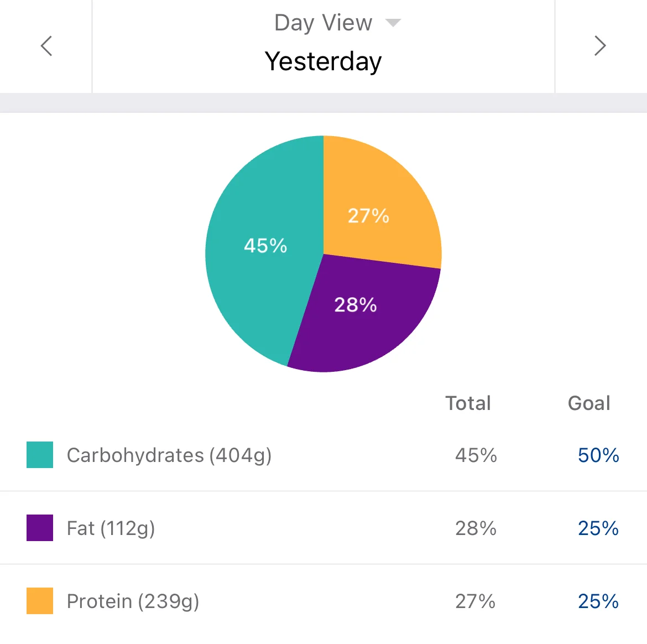This screenshot has width=647, height=644.
Task: Select the Yesterday date title
Action: [323, 61]
